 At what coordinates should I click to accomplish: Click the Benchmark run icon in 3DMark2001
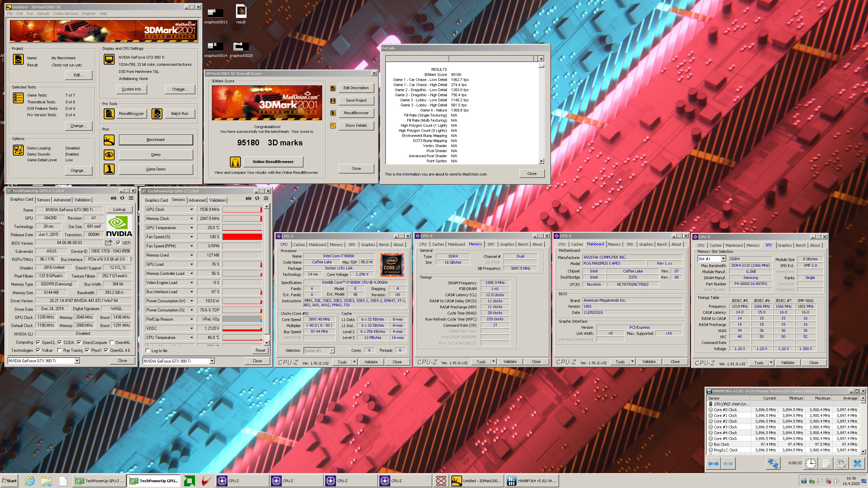point(109,140)
